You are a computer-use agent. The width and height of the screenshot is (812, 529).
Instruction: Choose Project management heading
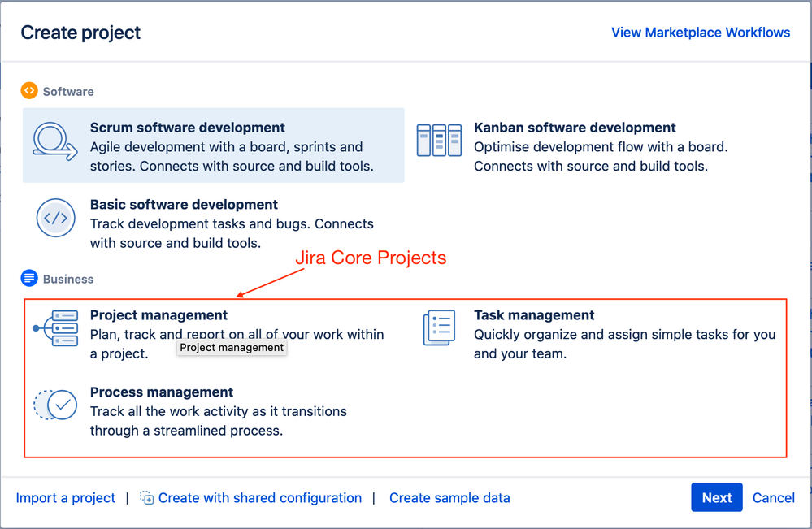pos(158,315)
